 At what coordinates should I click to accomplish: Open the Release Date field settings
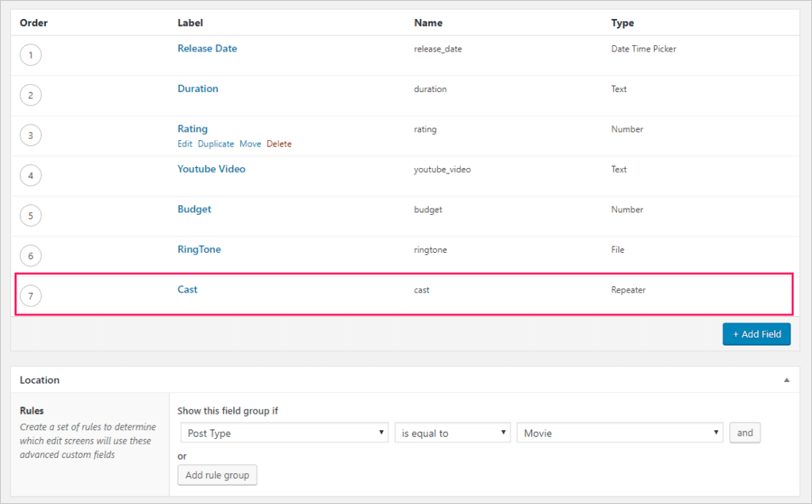pos(207,48)
